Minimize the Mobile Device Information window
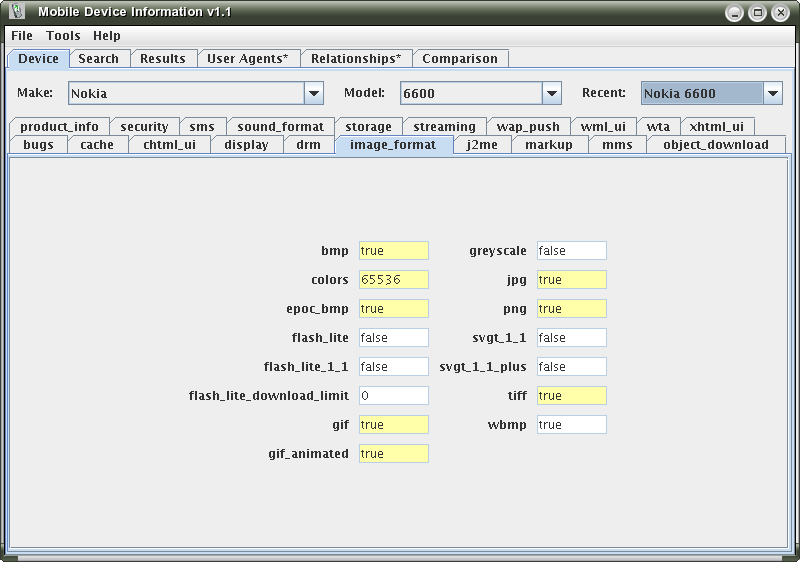The width and height of the screenshot is (800, 562). (735, 13)
